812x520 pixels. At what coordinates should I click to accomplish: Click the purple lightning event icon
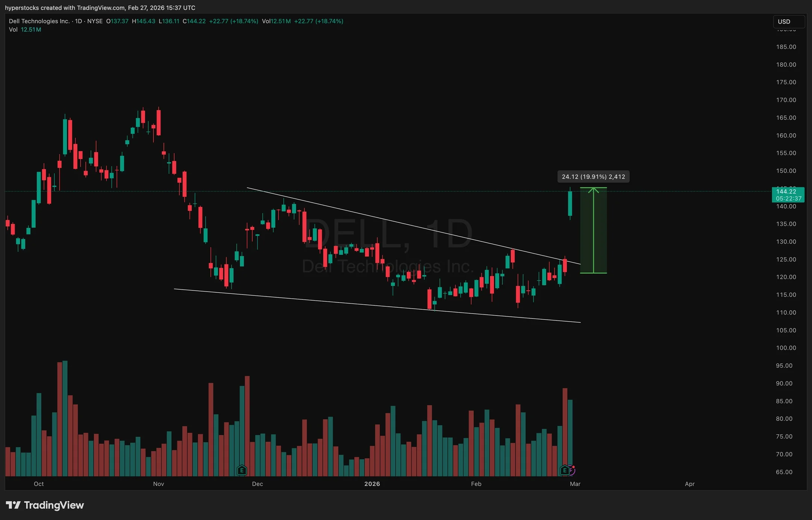[572, 470]
